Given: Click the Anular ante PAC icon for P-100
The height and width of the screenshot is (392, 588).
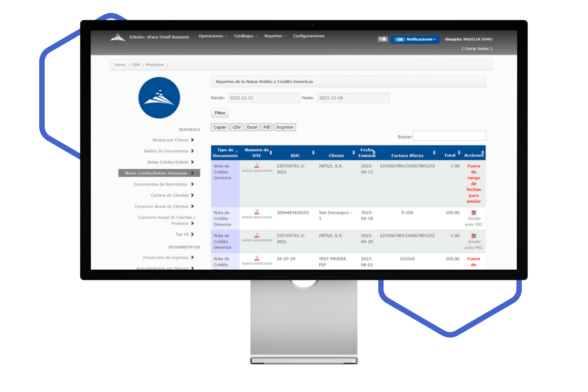Looking at the screenshot, I should pyautogui.click(x=474, y=213).
